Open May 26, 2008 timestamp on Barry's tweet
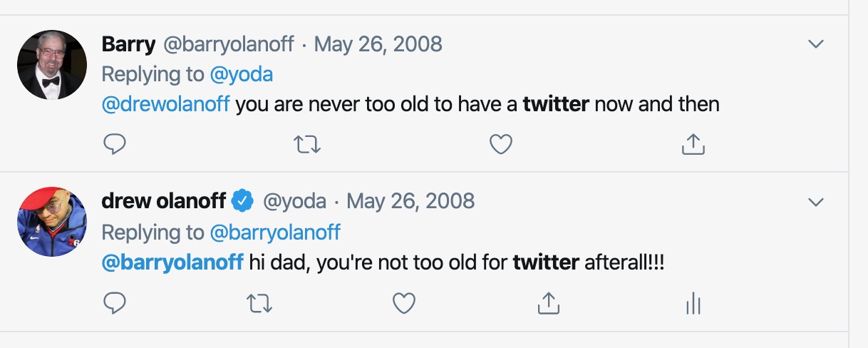The image size is (868, 348). (x=378, y=44)
